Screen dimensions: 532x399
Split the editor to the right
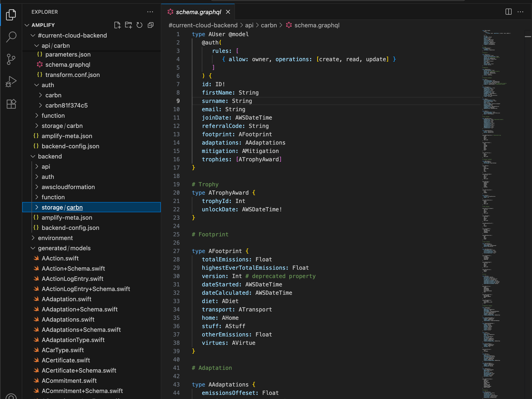[508, 12]
